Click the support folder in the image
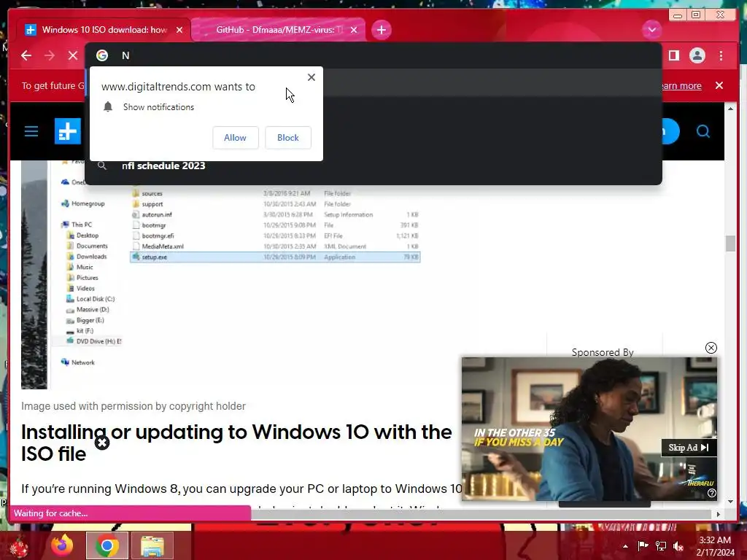747x560 pixels. point(152,204)
